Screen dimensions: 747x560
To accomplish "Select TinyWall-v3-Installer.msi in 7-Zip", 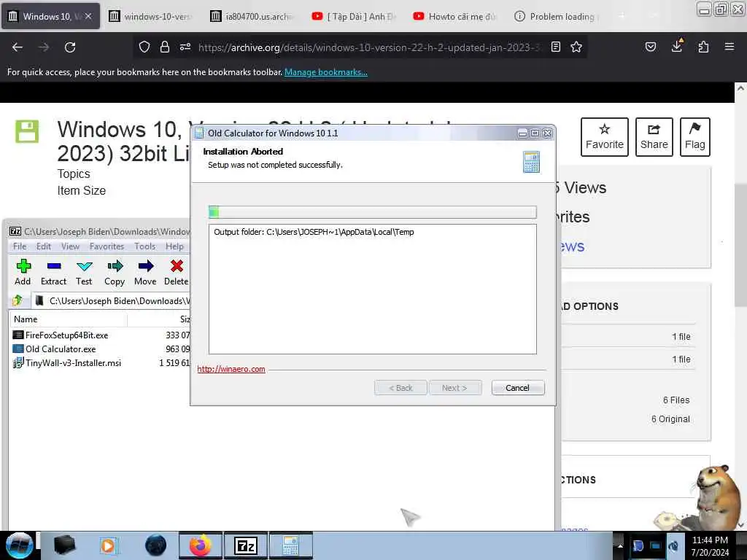I will 74,363.
